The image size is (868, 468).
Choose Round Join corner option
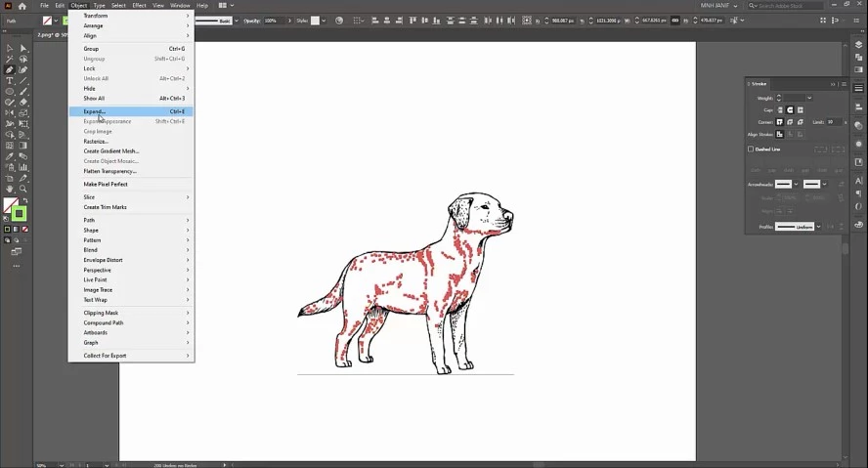790,122
